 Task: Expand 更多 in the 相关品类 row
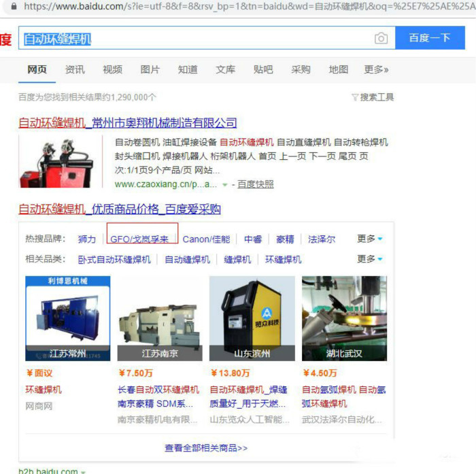coord(369,258)
